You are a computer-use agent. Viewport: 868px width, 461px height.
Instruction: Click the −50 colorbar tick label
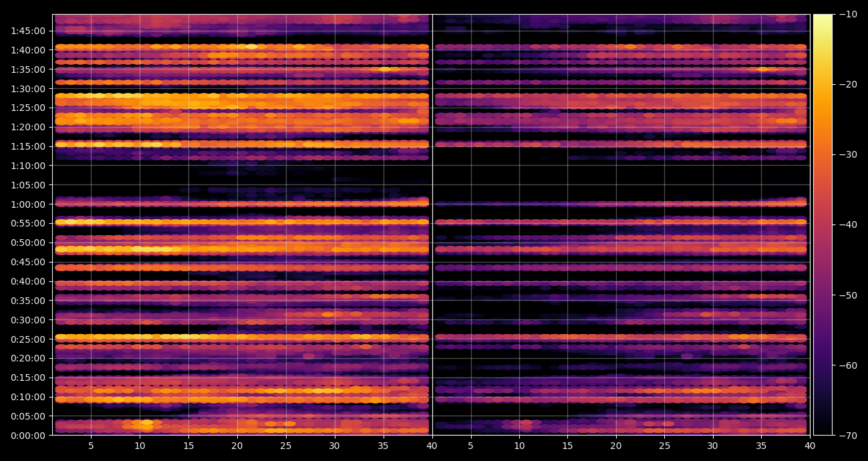click(849, 295)
